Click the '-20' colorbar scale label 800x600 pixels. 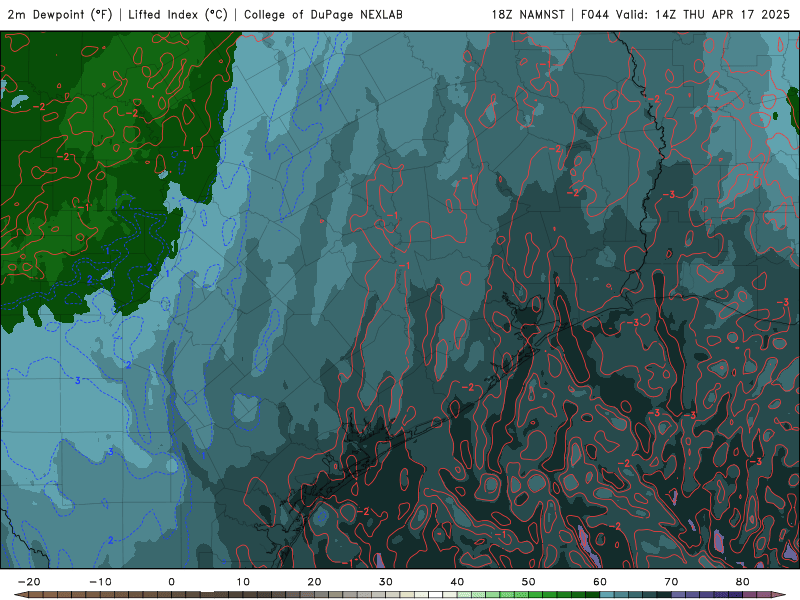pyautogui.click(x=29, y=582)
